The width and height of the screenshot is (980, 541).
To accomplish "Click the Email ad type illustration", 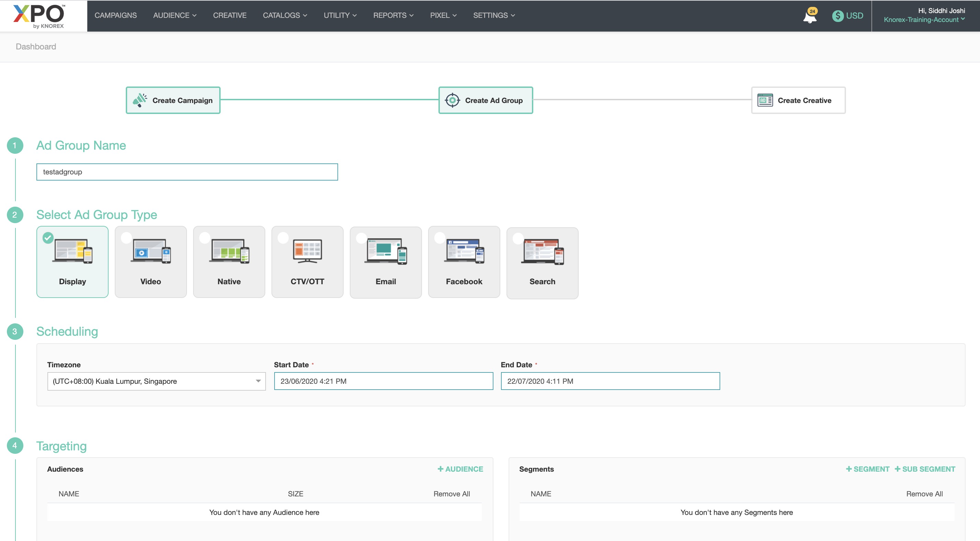I will click(386, 251).
